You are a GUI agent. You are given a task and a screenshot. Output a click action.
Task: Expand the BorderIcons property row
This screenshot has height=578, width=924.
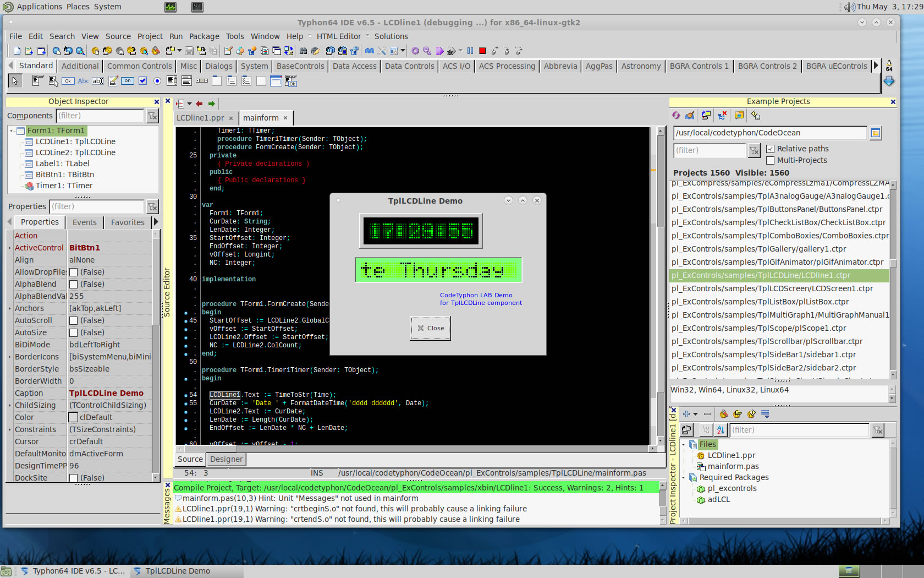[x=10, y=357]
